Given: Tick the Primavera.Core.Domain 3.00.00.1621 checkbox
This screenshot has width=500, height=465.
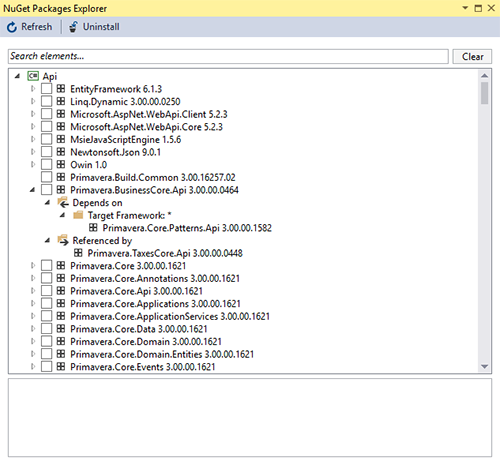Looking at the screenshot, I should coord(47,341).
